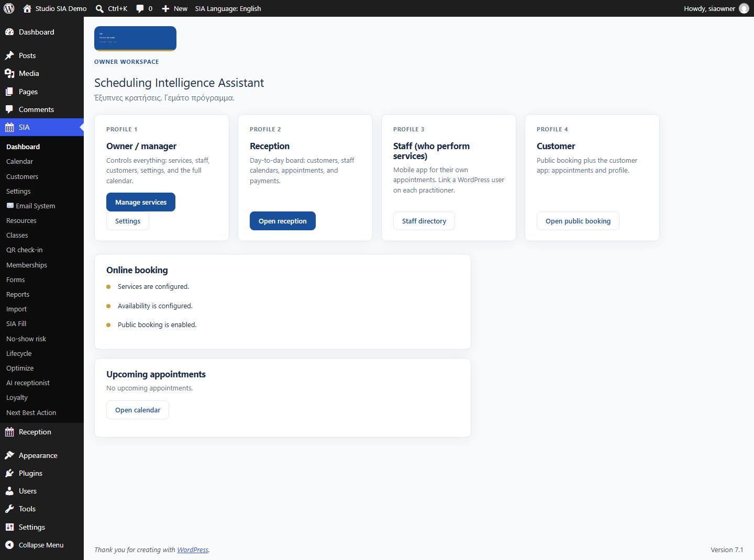Click the "PROFILE 3" label

coord(409,129)
